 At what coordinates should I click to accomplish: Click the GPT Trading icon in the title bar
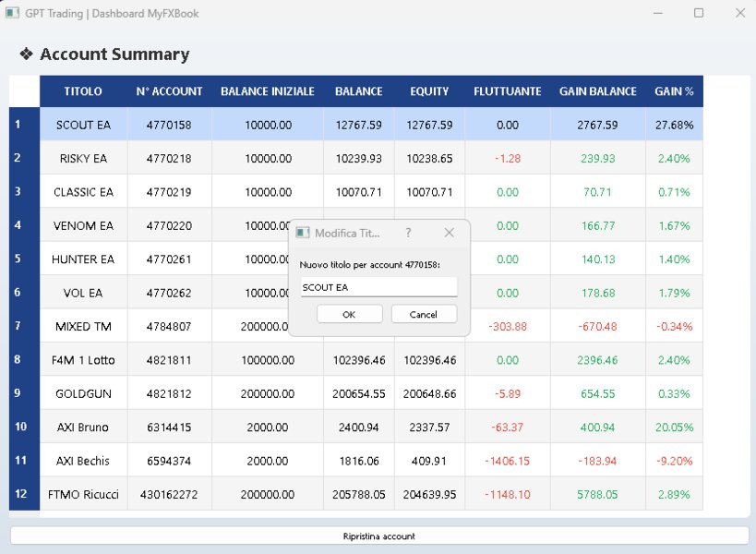[x=12, y=13]
